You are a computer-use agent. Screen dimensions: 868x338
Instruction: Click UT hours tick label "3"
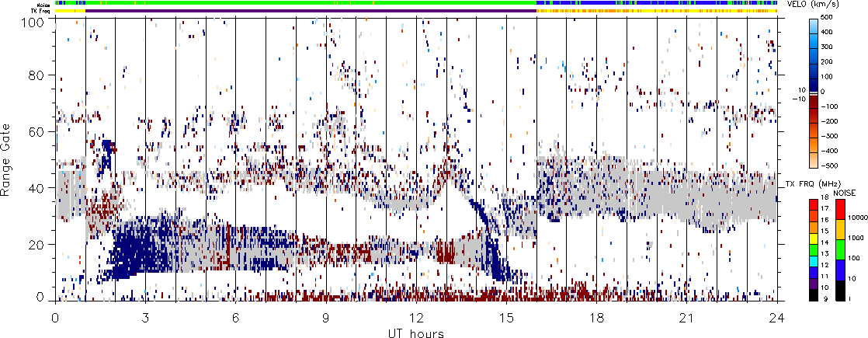coord(146,318)
